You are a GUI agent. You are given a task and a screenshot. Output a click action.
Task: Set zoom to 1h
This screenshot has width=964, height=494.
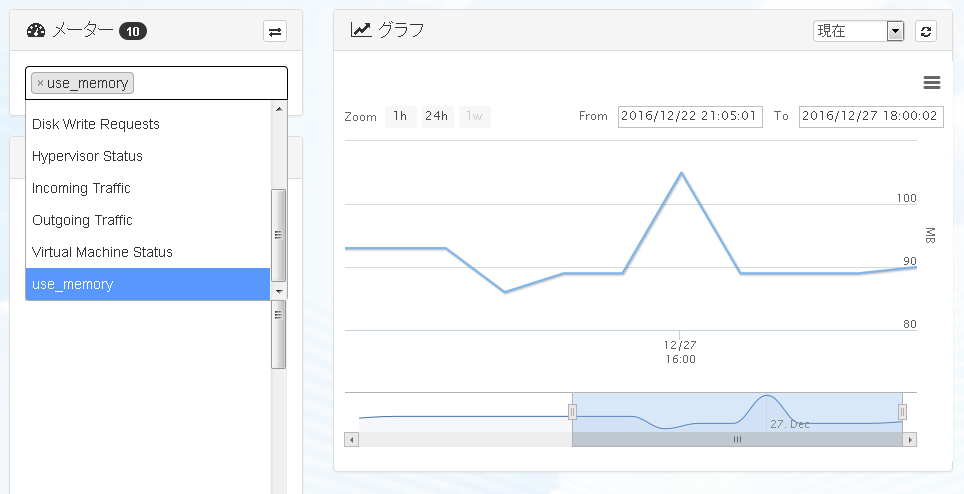tap(400, 116)
